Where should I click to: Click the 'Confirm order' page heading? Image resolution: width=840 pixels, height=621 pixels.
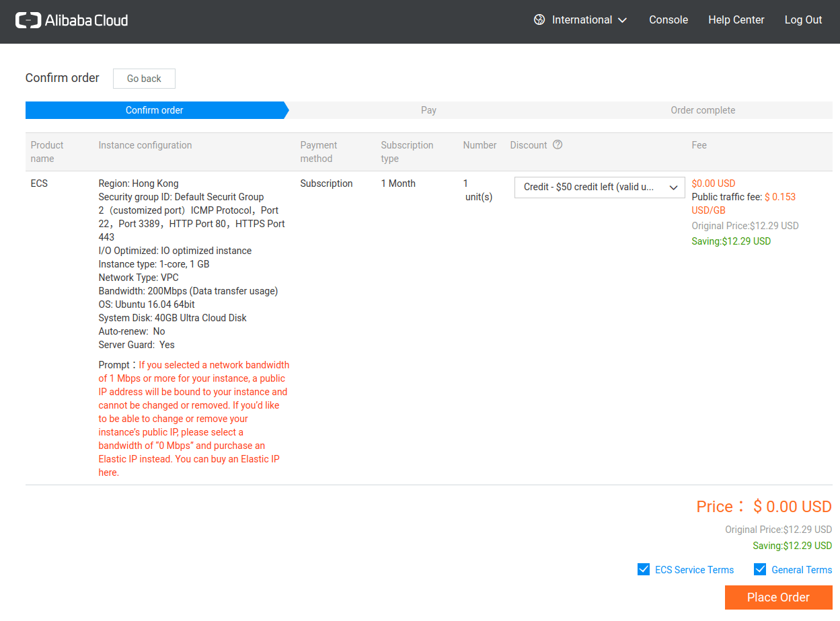(63, 78)
